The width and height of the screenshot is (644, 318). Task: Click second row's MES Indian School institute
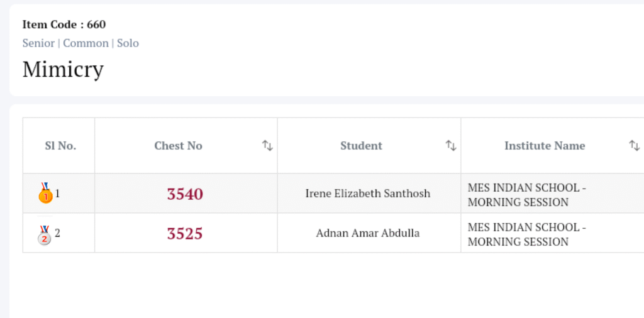(x=527, y=234)
